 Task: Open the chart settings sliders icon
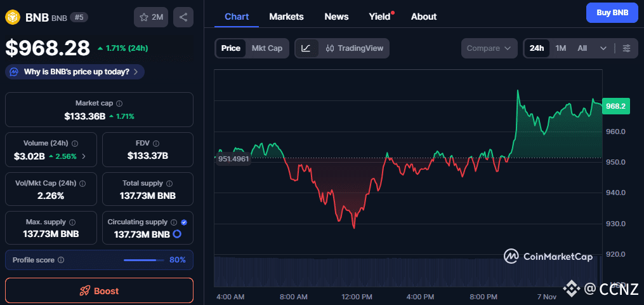[627, 48]
